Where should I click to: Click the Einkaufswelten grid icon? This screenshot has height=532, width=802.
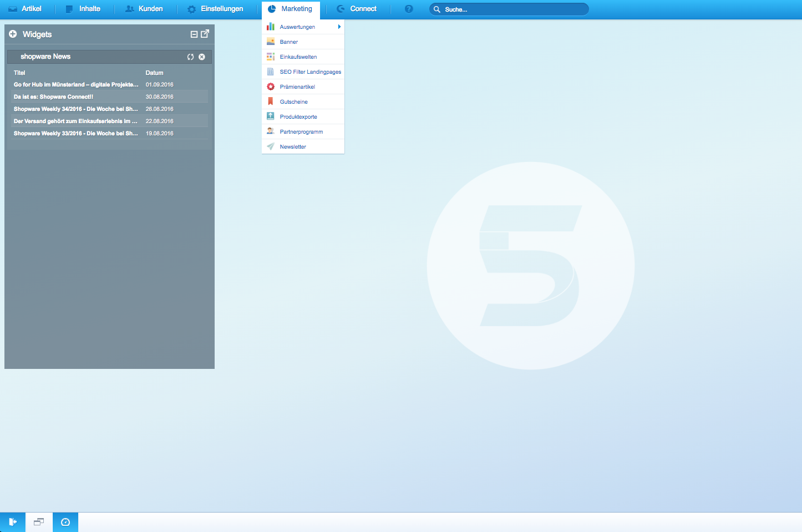(x=271, y=57)
